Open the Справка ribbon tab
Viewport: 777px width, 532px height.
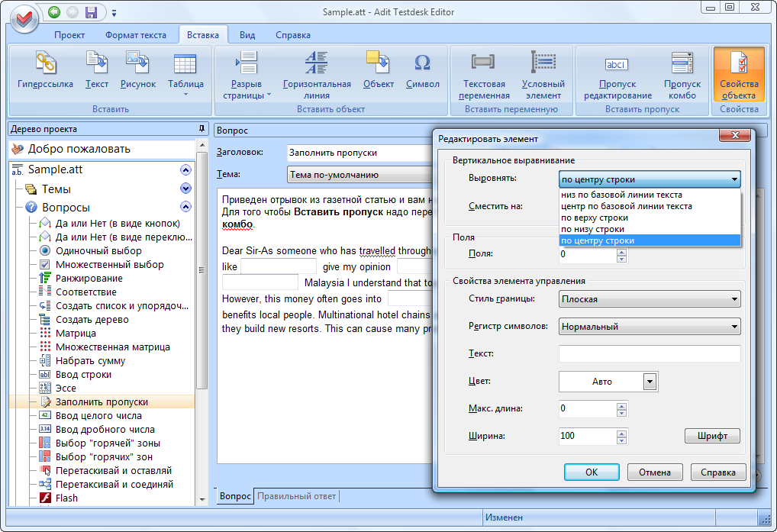click(x=293, y=35)
